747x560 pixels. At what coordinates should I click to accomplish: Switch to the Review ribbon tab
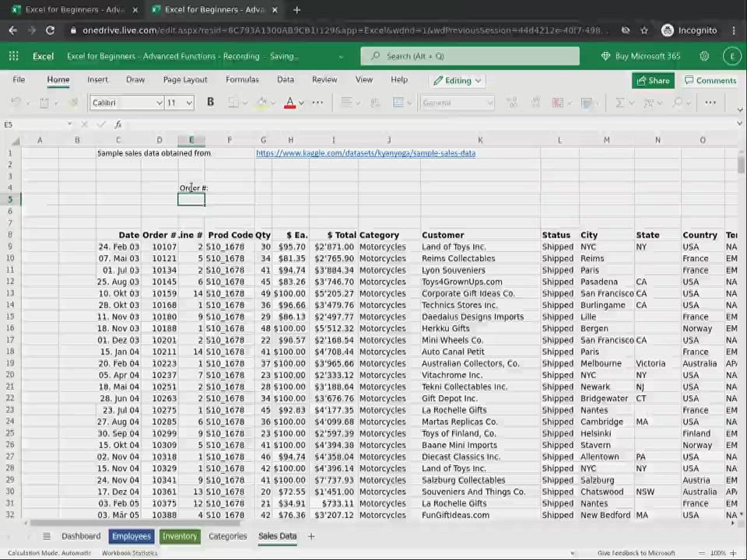(x=324, y=79)
